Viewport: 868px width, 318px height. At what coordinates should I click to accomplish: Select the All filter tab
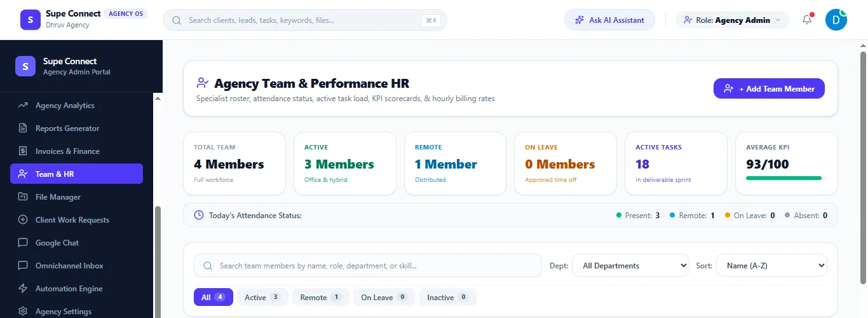pyautogui.click(x=214, y=297)
